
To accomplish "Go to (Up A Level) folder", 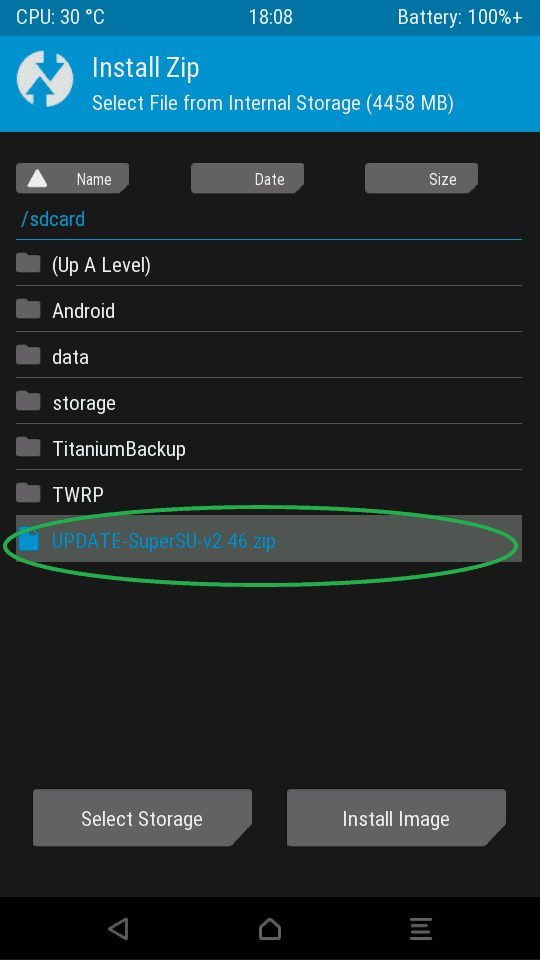I will tap(269, 264).
